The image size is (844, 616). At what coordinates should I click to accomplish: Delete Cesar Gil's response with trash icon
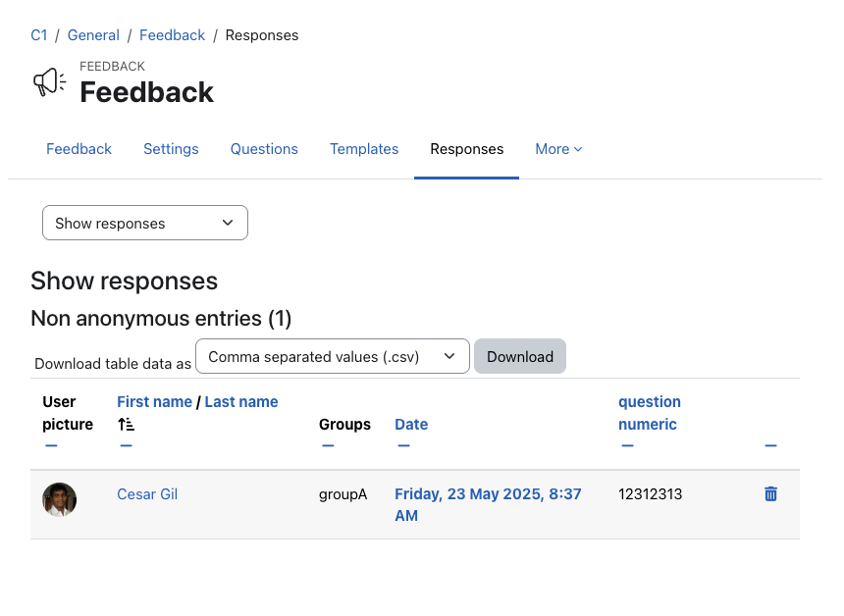770,493
